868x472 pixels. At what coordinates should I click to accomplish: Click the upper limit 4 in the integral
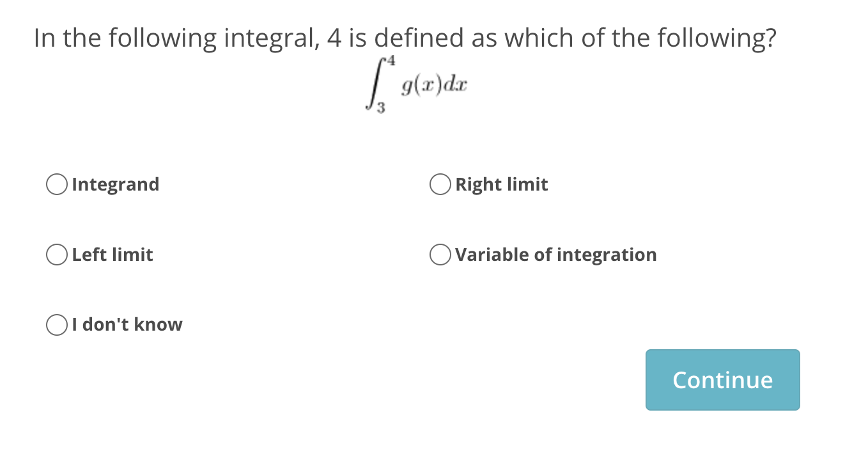click(x=390, y=61)
